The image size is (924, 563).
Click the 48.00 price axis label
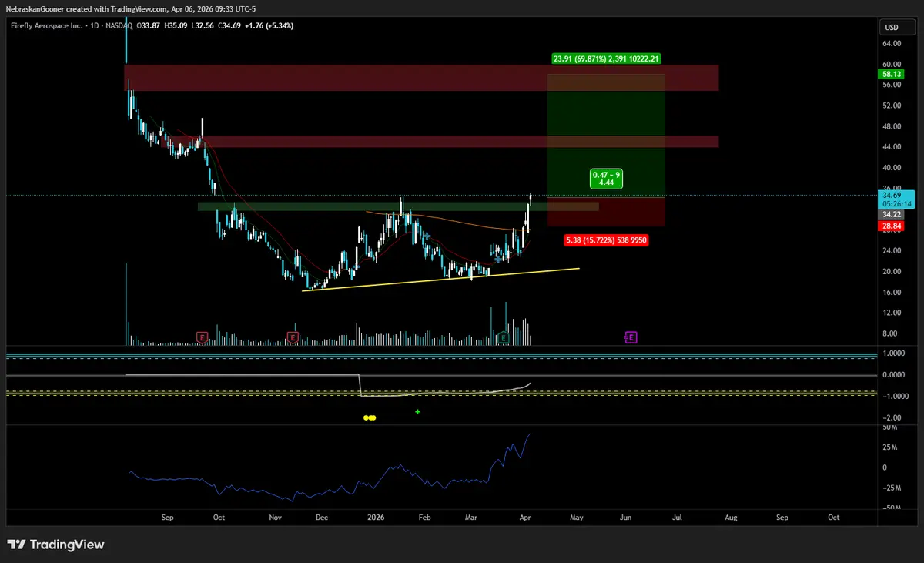(892, 126)
